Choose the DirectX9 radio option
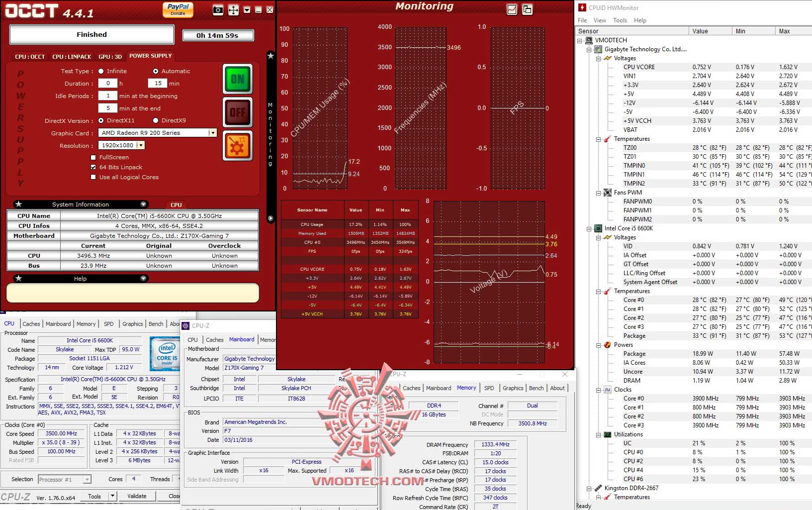Screen dimensions: 812x510 coord(156,120)
